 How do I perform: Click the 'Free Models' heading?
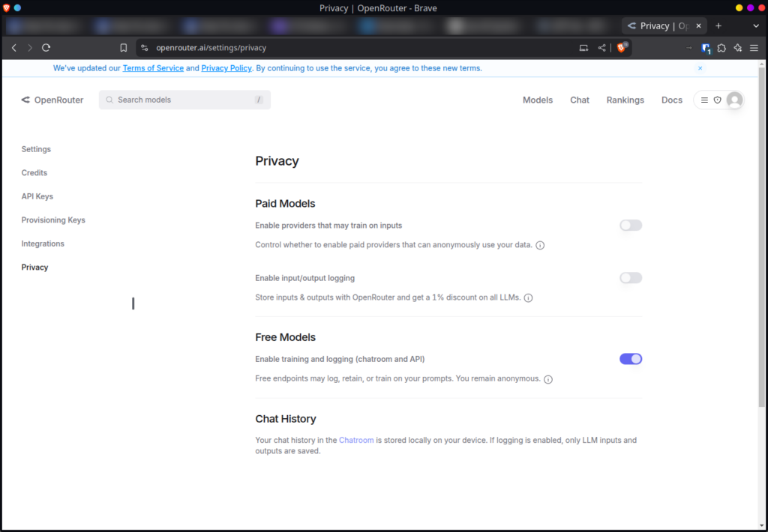[286, 337]
